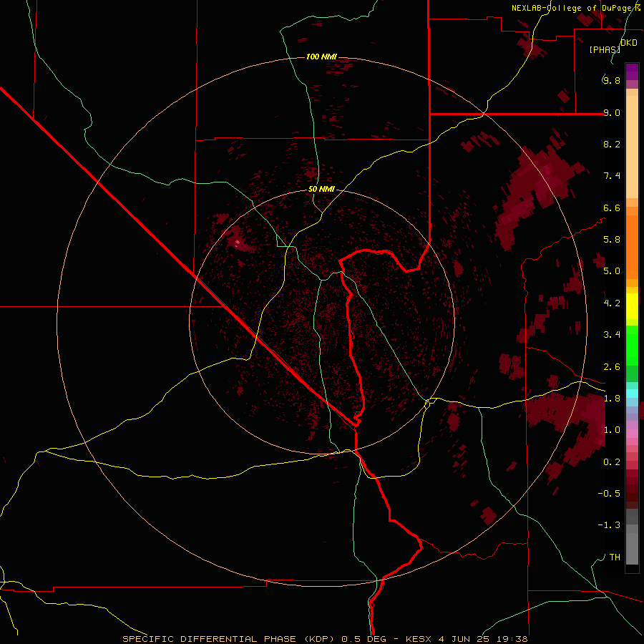Click the KESX radar site identifier
This screenshot has width=644, height=644.
[x=419, y=639]
